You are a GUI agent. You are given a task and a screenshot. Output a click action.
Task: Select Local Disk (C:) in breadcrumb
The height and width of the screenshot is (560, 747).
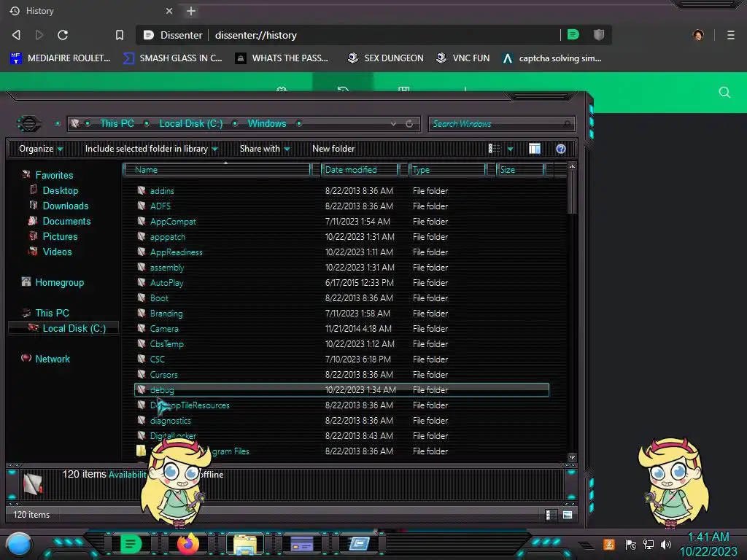tap(190, 123)
